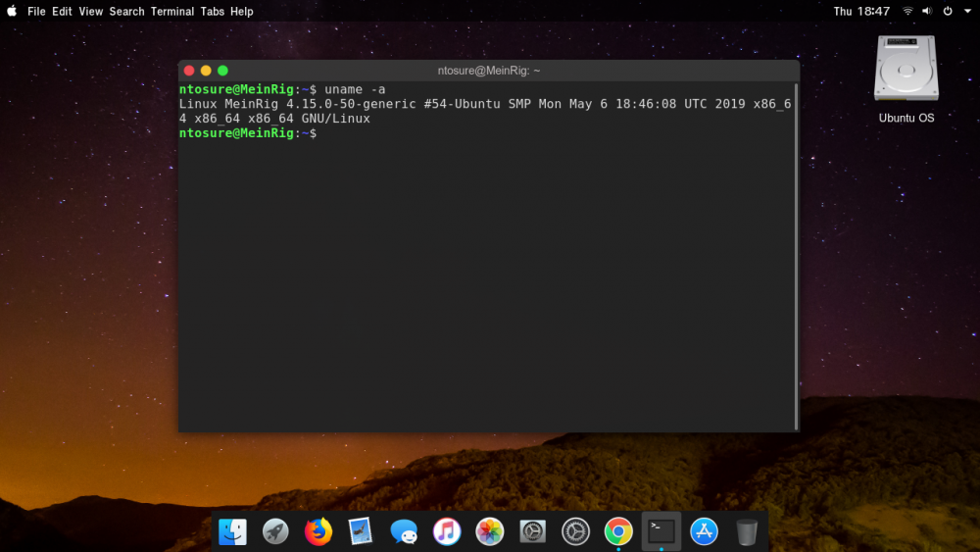Click the volume speaker icon
Screen dimensions: 980x552
tap(927, 11)
